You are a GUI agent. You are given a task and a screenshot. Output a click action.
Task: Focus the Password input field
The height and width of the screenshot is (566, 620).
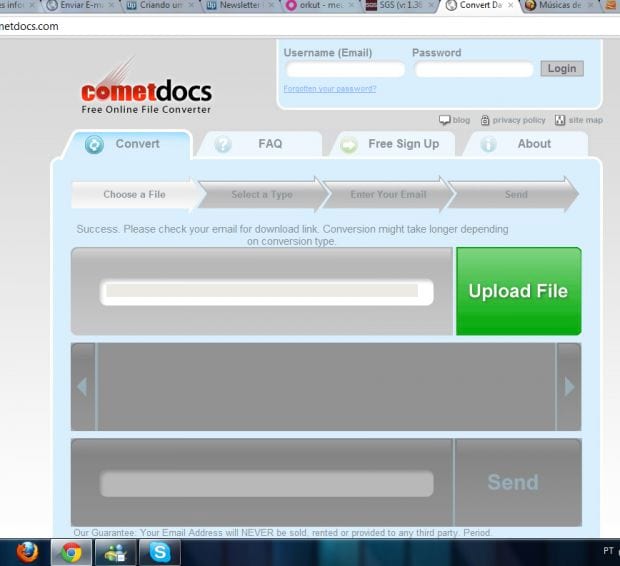pyautogui.click(x=474, y=70)
